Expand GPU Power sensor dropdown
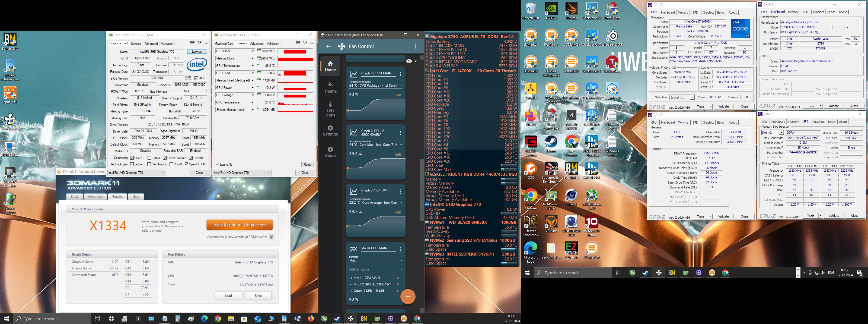 (x=252, y=88)
